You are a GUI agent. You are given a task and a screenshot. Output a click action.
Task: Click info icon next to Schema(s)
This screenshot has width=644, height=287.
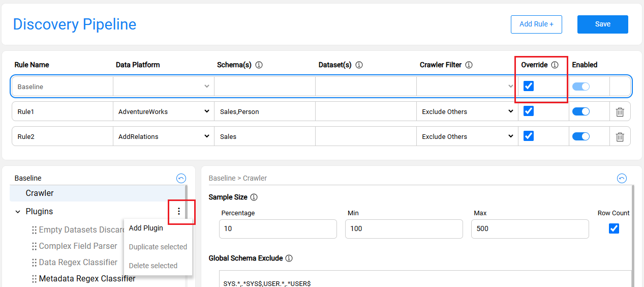(259, 65)
